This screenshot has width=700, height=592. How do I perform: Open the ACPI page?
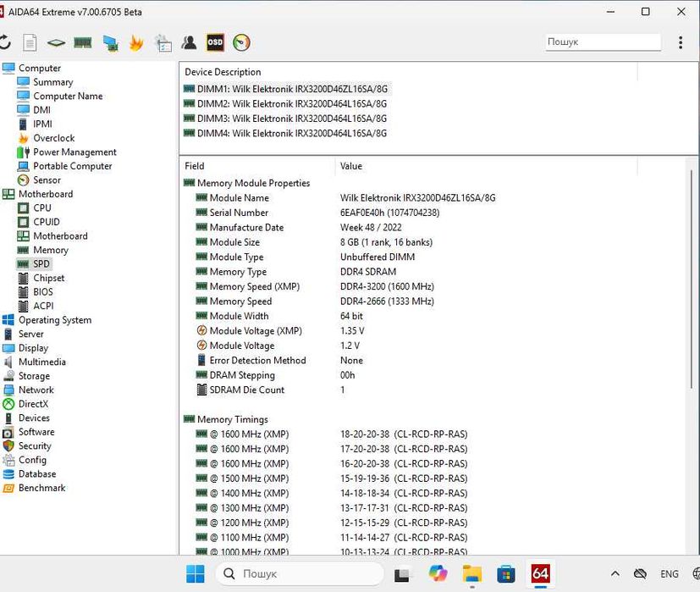43,306
